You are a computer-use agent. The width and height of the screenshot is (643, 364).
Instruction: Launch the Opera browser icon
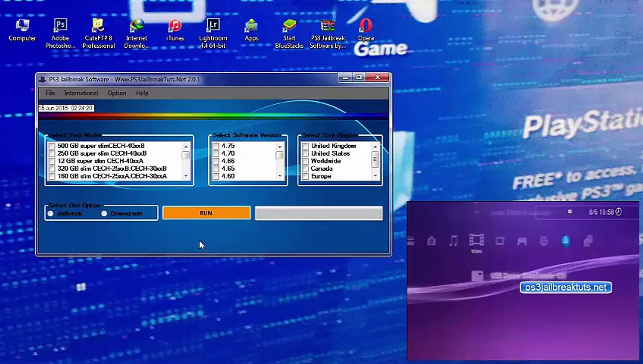(x=366, y=30)
